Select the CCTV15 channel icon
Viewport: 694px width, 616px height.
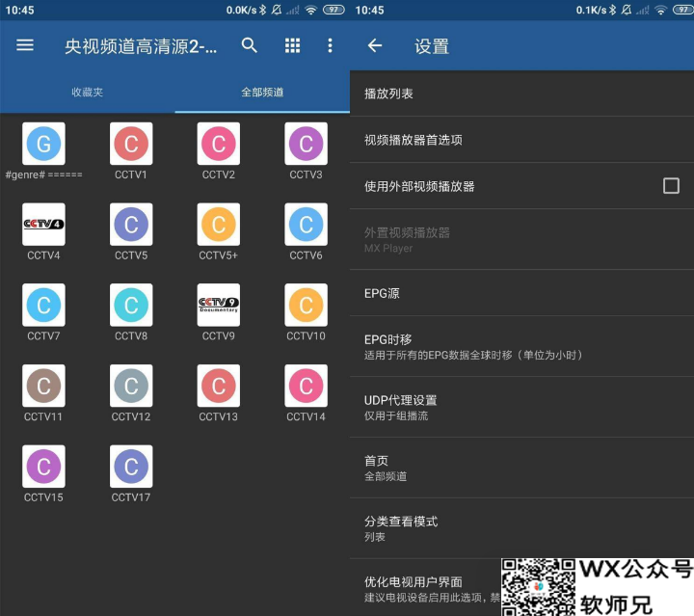(x=43, y=466)
